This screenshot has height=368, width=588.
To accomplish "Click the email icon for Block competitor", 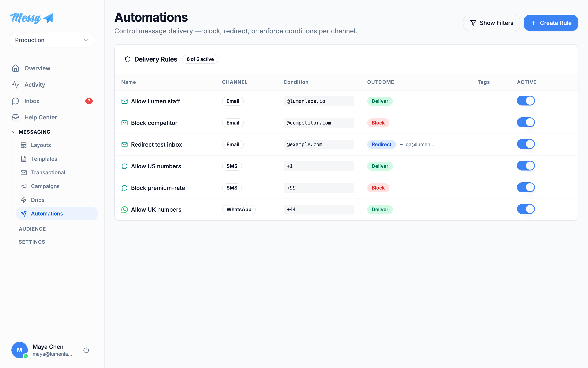I will coord(124,123).
